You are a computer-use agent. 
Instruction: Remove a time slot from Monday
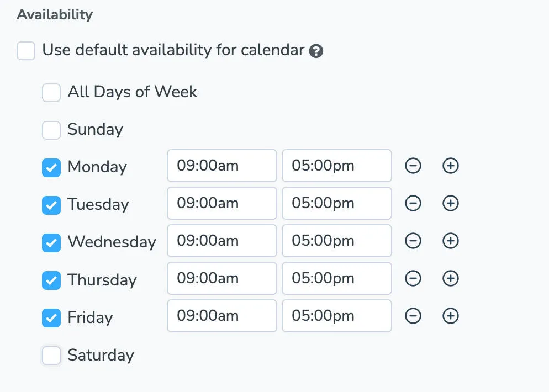413,166
